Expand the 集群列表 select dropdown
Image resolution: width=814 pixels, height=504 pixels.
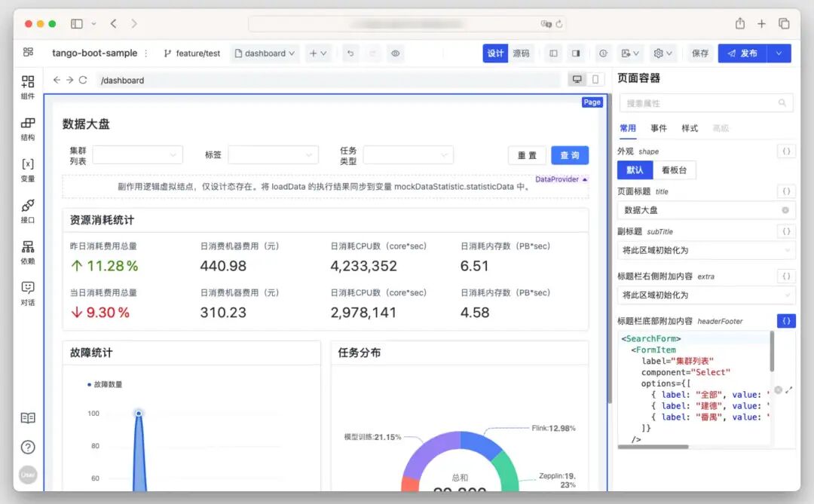point(137,154)
